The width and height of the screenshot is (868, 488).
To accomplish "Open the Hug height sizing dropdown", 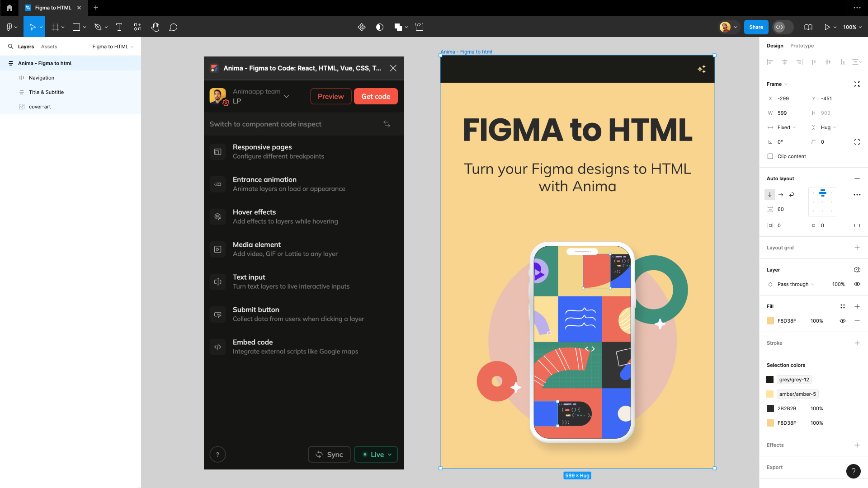I will pos(828,127).
